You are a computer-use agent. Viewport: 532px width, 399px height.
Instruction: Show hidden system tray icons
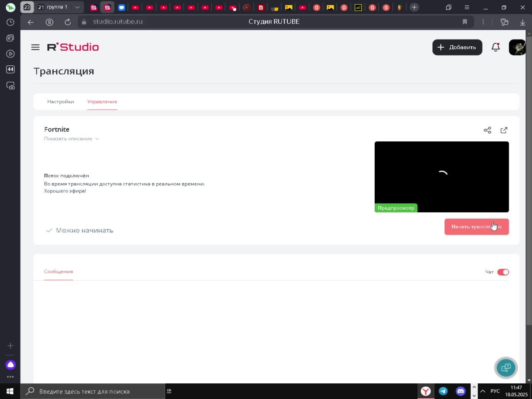pos(483,391)
